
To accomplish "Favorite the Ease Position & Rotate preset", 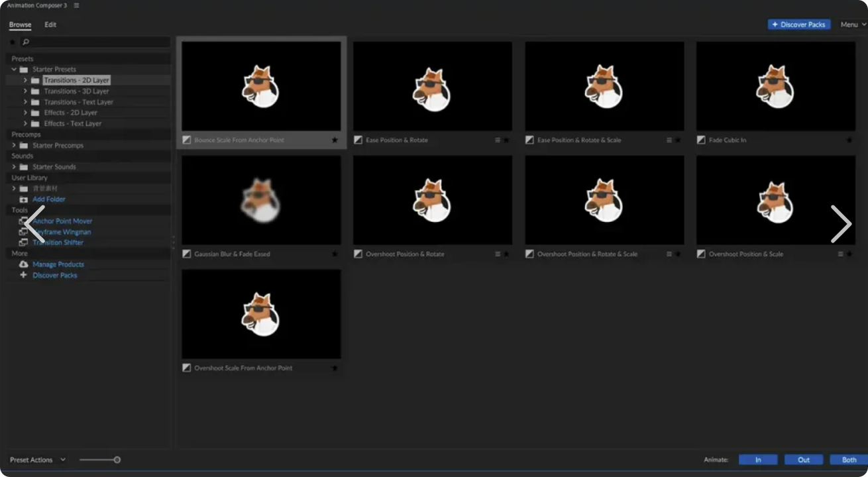I will [506, 140].
